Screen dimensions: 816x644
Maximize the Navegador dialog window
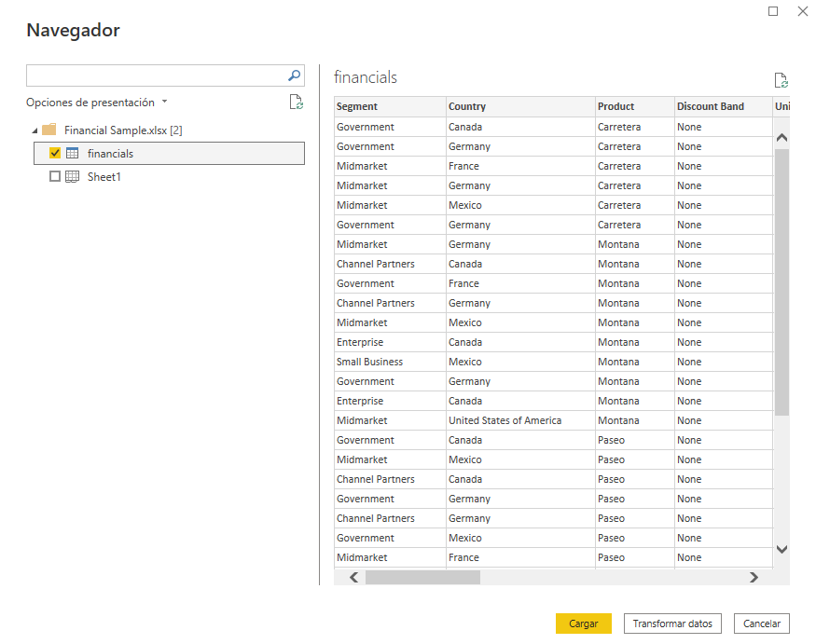[x=773, y=11]
